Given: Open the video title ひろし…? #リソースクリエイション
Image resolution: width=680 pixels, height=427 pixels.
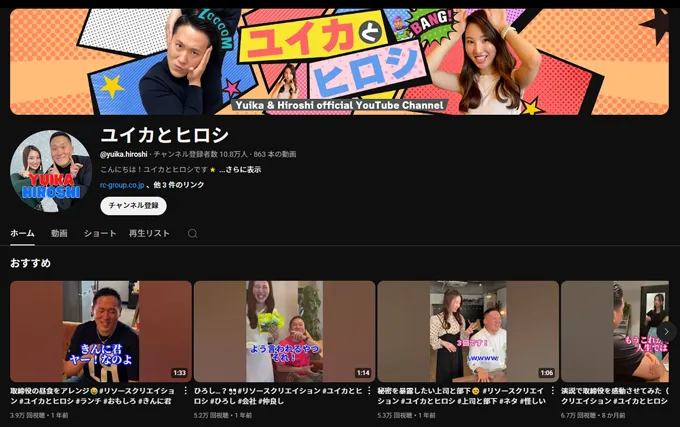Looking at the screenshot, I should [x=278, y=396].
